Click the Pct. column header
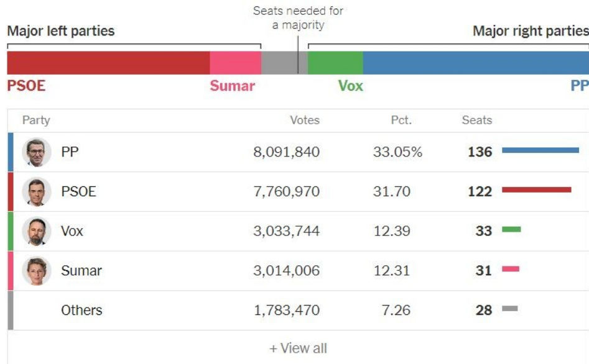Screen dimensions: 589x364 tap(401, 121)
